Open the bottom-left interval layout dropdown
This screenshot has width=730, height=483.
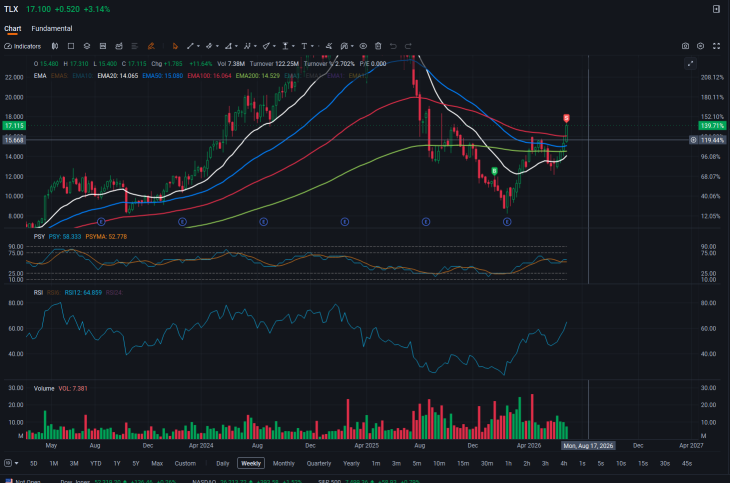(11, 463)
